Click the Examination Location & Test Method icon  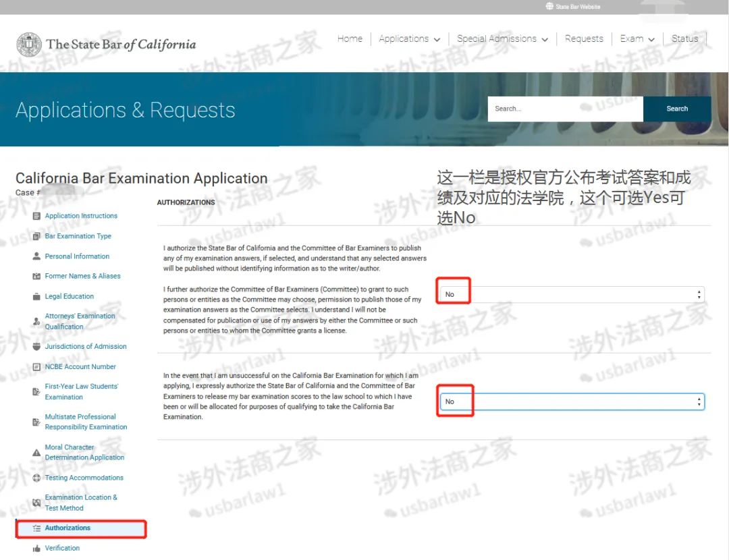point(36,503)
